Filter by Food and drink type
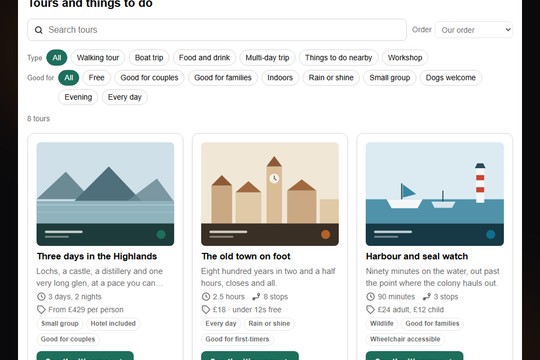 [204, 58]
